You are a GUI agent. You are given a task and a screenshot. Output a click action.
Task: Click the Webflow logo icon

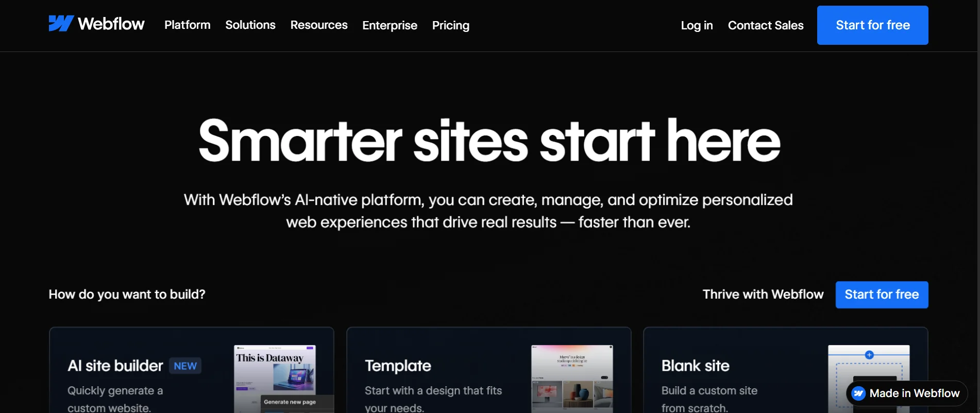[61, 23]
